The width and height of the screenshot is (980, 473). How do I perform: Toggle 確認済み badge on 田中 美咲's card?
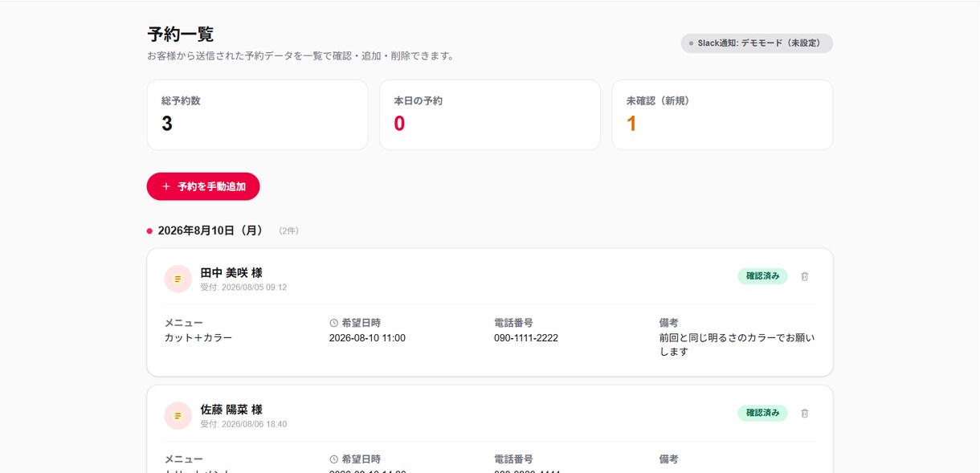[x=762, y=276]
